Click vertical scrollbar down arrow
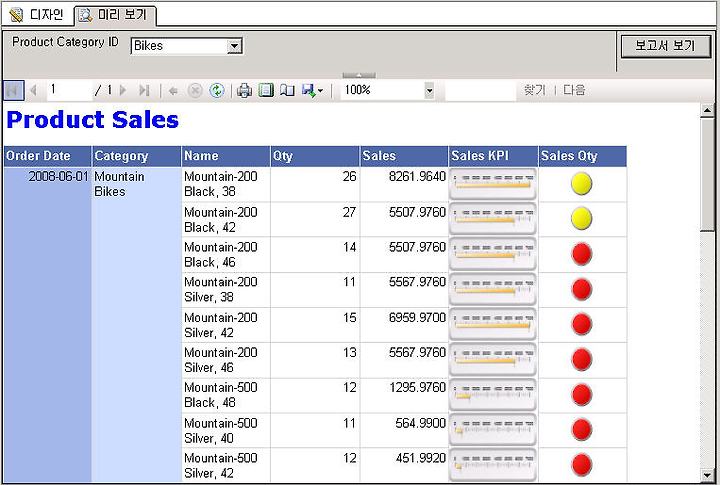Viewport: 720px width, 485px height. click(x=707, y=475)
